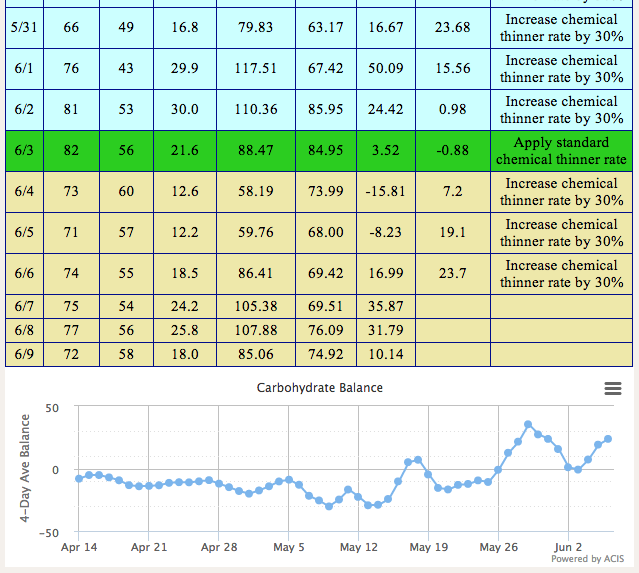Click the 6/6 row thinner recommendation cell
Screen dimensions: 639x573
click(561, 274)
